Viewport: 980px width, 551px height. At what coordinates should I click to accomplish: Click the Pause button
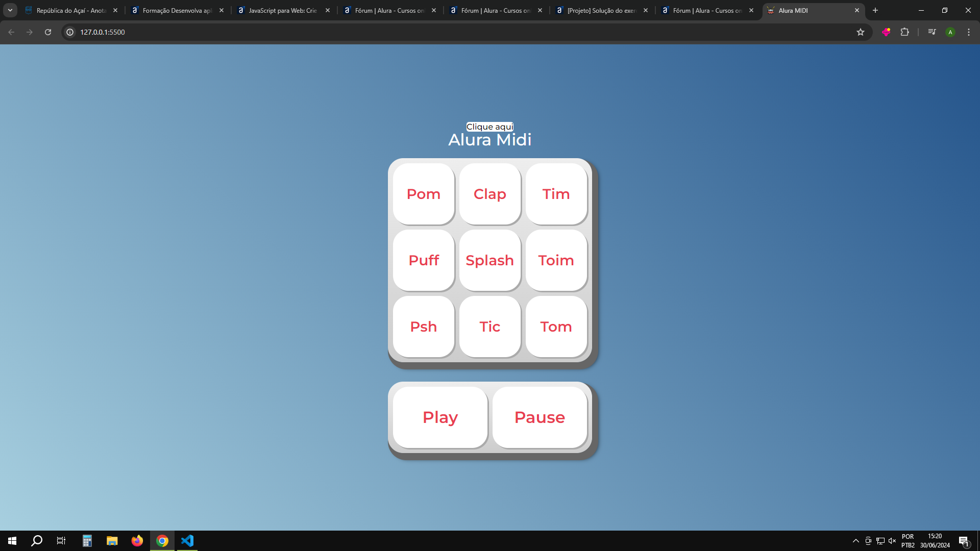540,417
